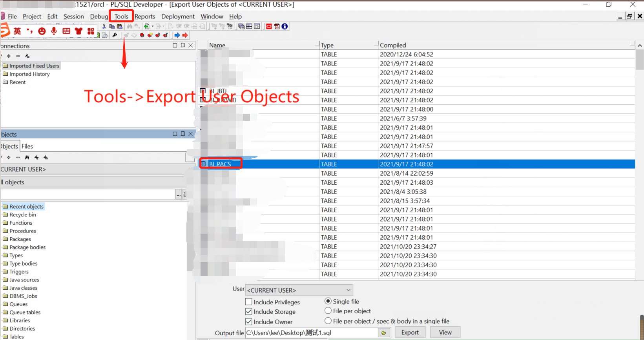Sort list by the Compiled column header

507,45
